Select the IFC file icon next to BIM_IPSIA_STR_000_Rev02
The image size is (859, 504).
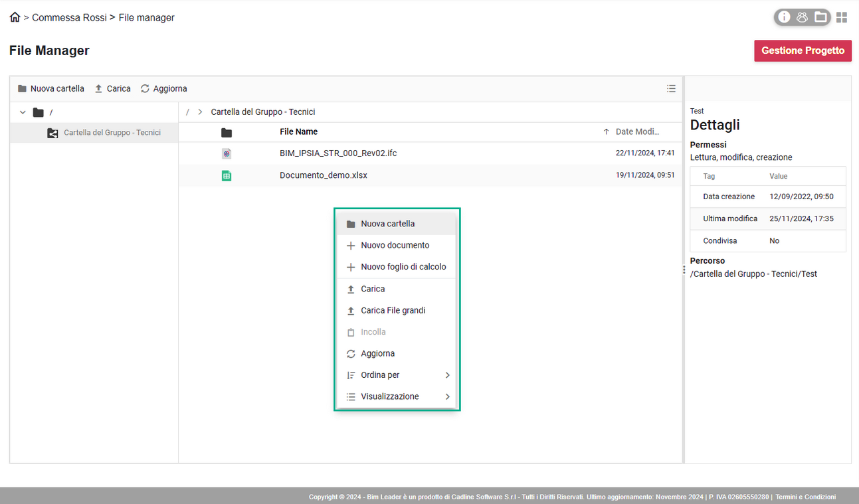[227, 153]
